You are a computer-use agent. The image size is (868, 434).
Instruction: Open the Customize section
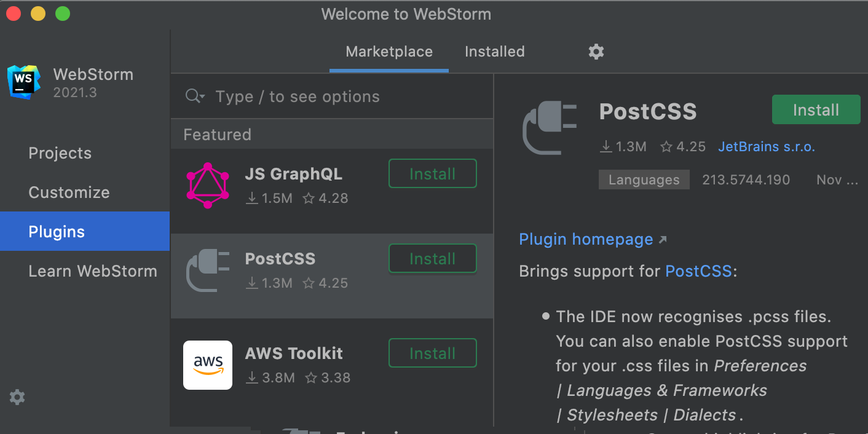click(69, 192)
